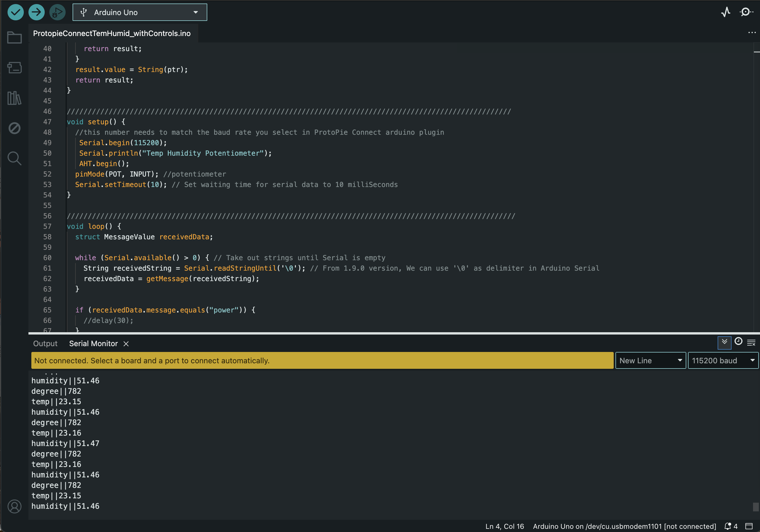Clear the serial monitor output

click(751, 343)
